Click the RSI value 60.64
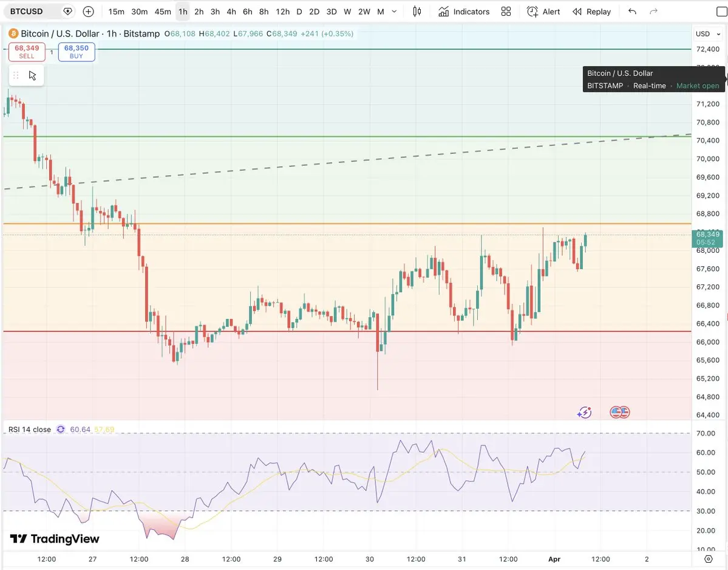Screen dimensions: 728x570 coord(80,429)
